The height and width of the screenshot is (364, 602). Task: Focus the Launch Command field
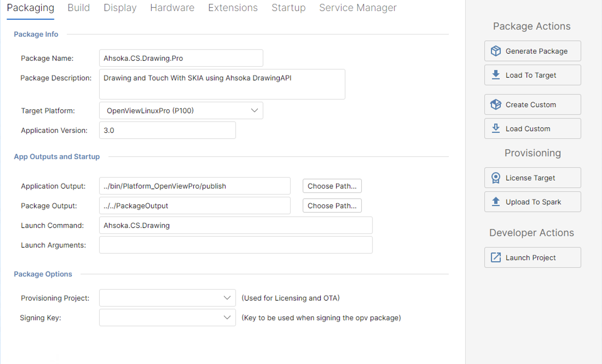[236, 225]
